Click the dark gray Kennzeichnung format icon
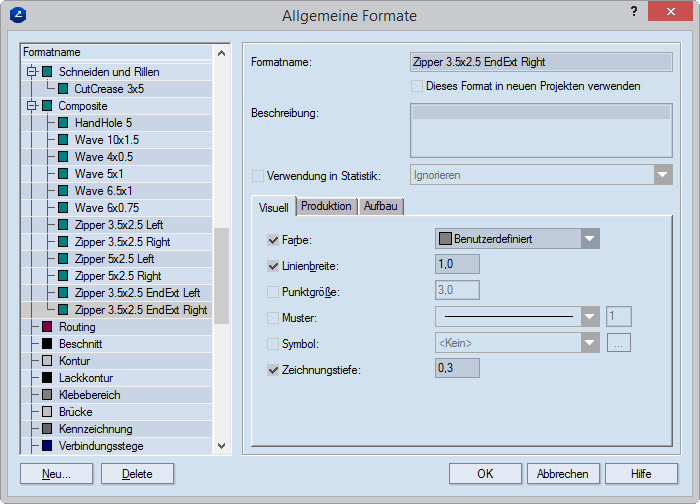700x504 pixels. coord(47,429)
